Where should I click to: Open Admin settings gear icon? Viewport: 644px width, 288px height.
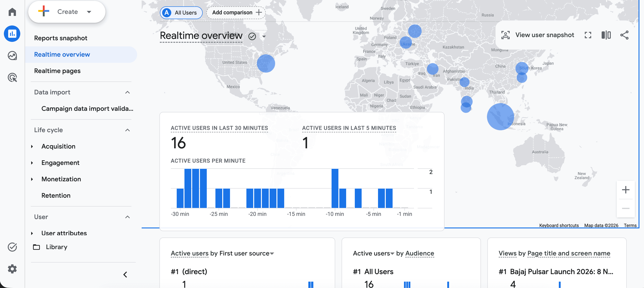click(x=12, y=269)
